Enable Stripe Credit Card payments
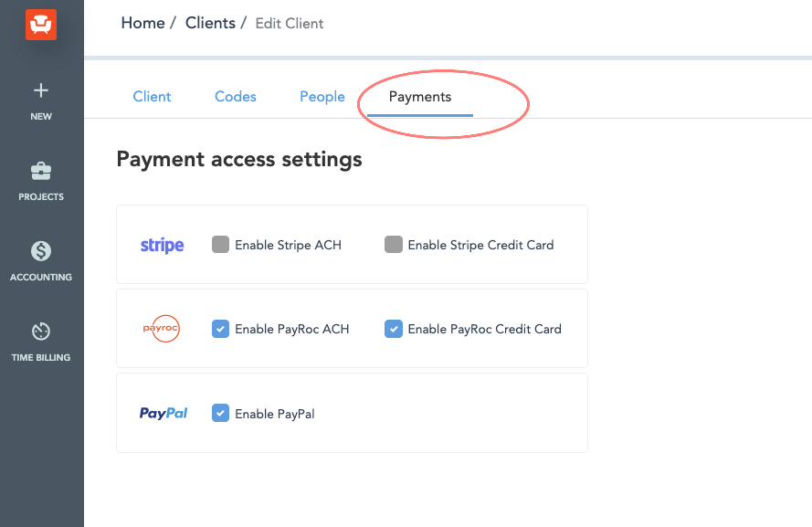Viewport: 812px width, 527px height. (x=394, y=244)
